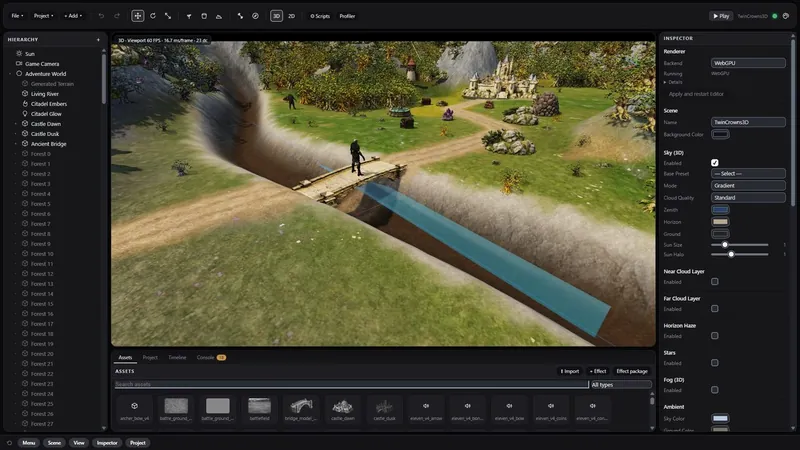This screenshot has width=800, height=450.
Task: Select the terrain sculpt icon in the toolbar
Action: (219, 16)
